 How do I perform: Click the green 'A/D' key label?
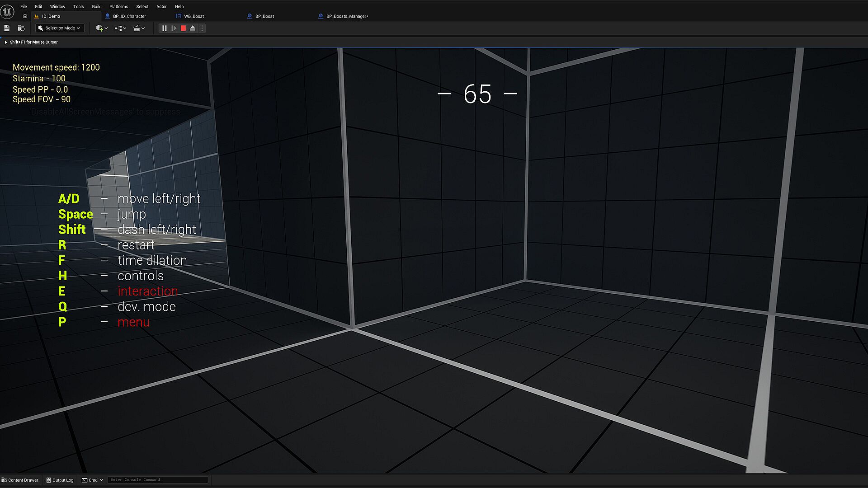tap(69, 199)
